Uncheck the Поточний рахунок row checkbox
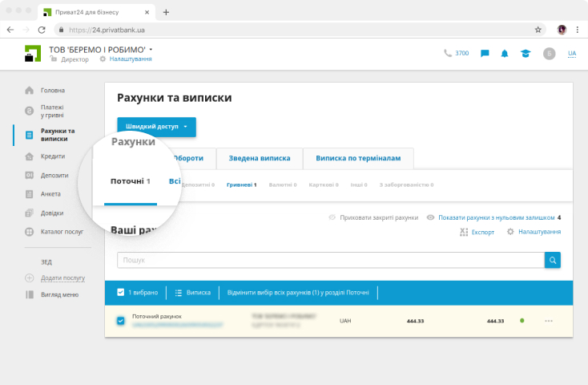Image resolution: width=588 pixels, height=385 pixels. (x=121, y=321)
